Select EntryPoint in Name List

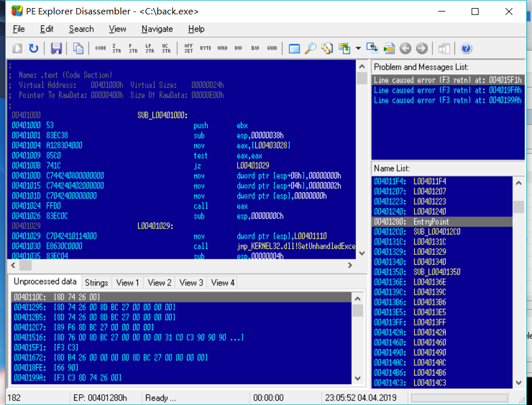click(442, 221)
